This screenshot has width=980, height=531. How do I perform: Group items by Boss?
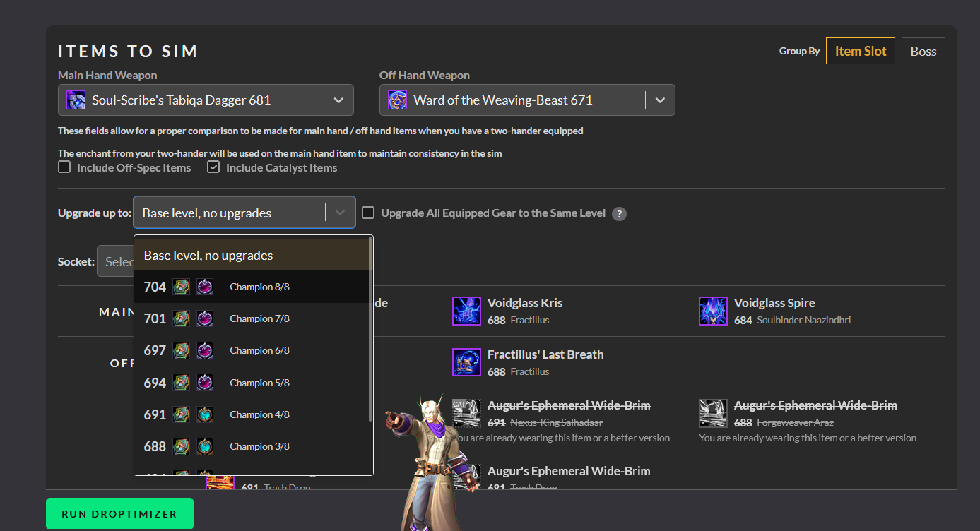point(923,51)
